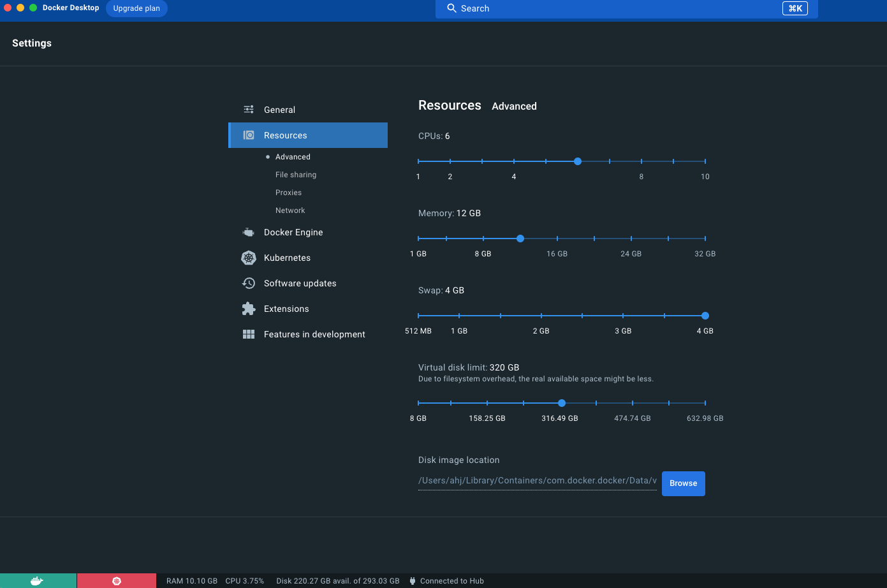Click the magnifier icon in Search bar
The image size is (887, 588).
[451, 8]
